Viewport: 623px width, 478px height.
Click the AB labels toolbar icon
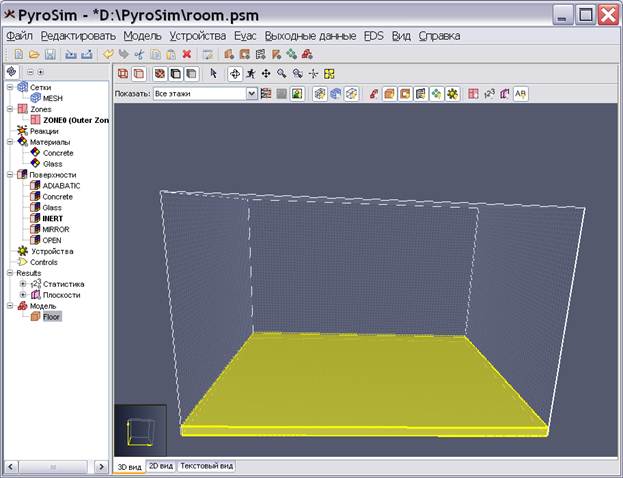pyautogui.click(x=520, y=94)
